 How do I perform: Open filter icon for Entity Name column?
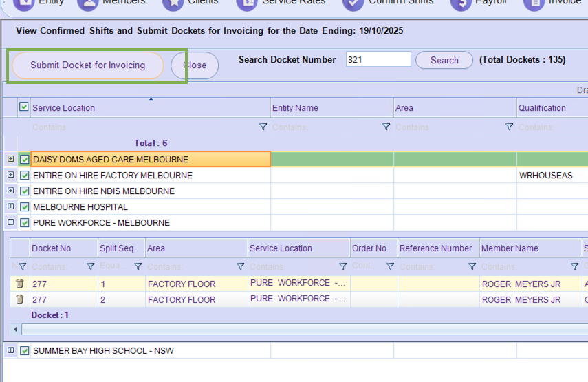(386, 127)
